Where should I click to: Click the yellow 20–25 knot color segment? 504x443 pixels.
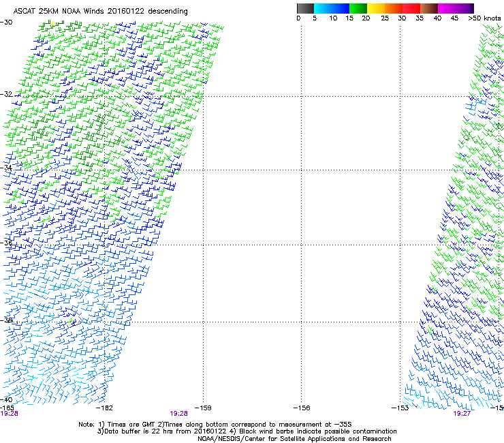[x=376, y=8]
